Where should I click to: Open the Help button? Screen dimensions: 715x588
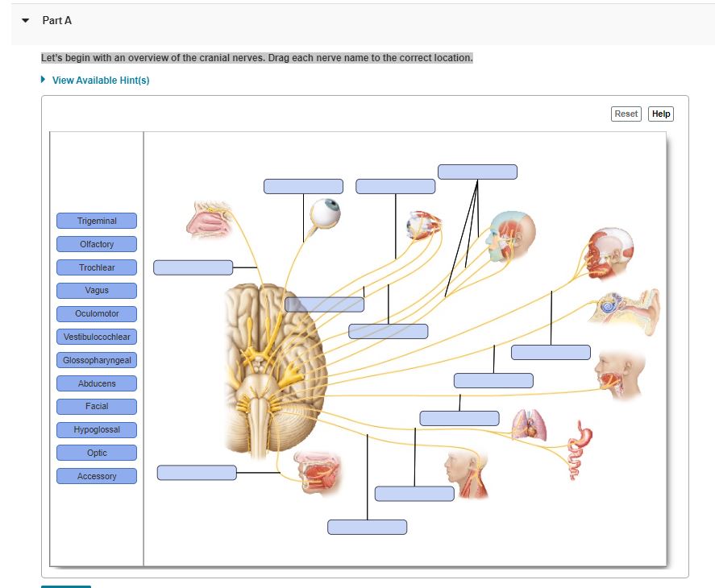pyautogui.click(x=660, y=114)
